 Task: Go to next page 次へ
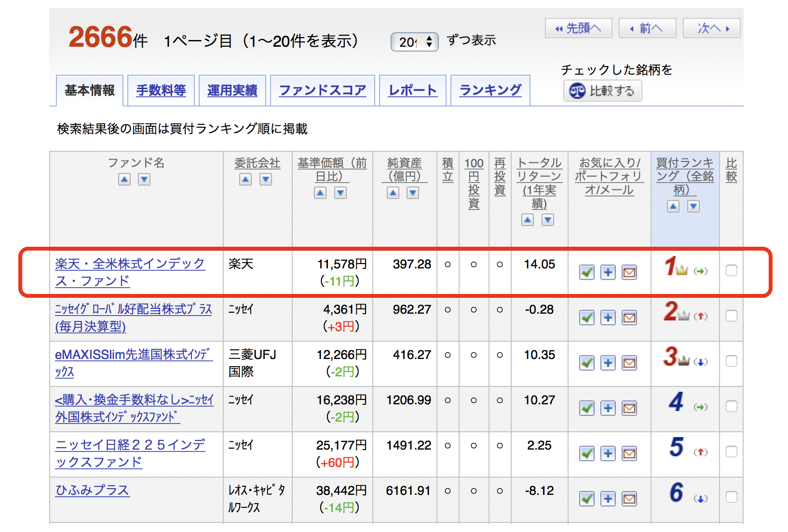pos(712,28)
